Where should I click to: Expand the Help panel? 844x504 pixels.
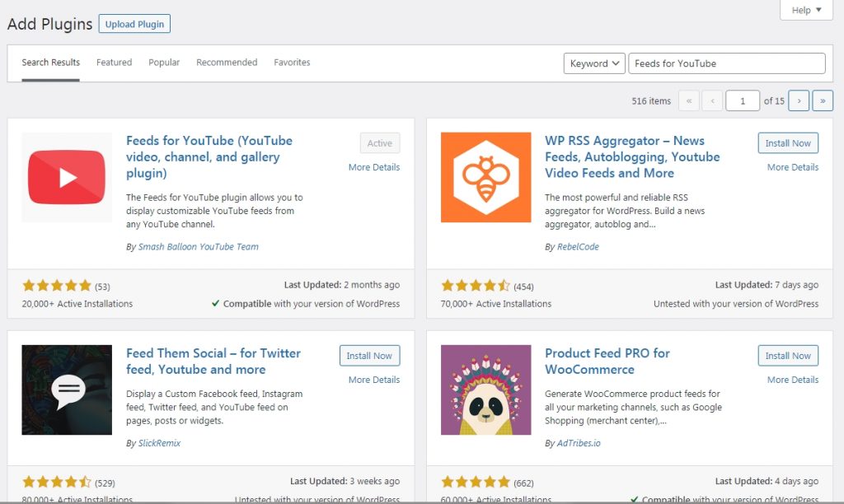[806, 10]
